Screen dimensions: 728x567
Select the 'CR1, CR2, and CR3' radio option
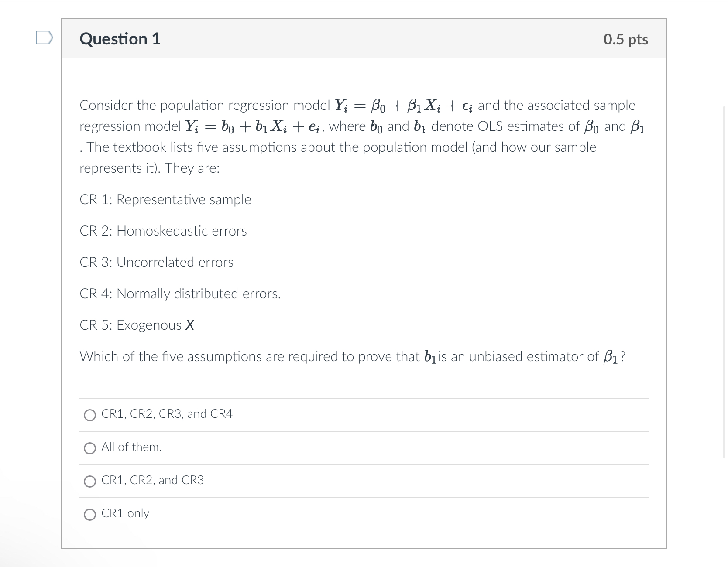click(x=90, y=481)
